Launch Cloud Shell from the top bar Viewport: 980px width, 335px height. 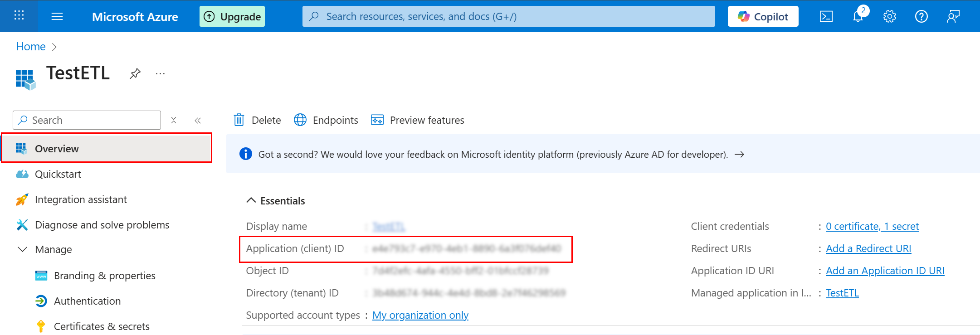(826, 17)
